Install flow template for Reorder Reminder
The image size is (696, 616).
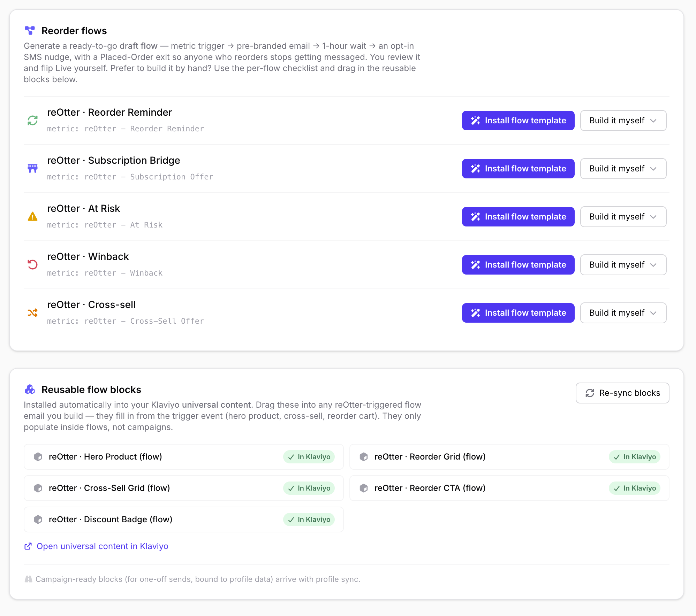point(518,121)
